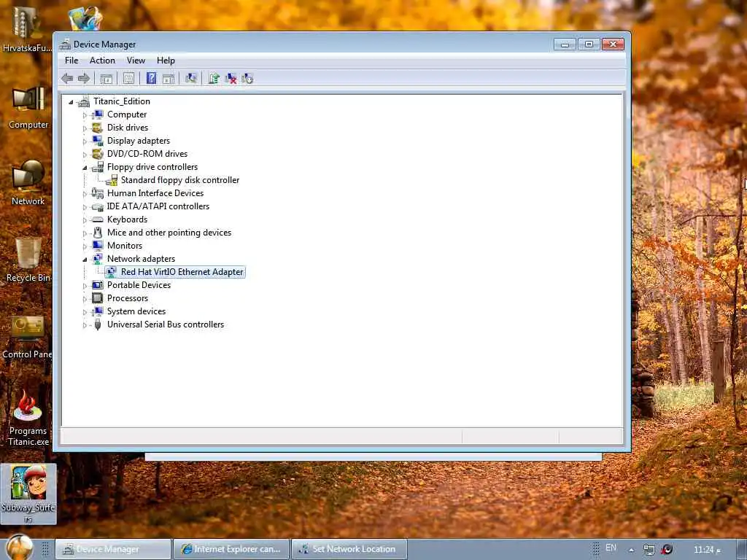Image resolution: width=747 pixels, height=560 pixels.
Task: Click the mouse icon beside Mice and other pointing devices
Action: pyautogui.click(x=98, y=233)
